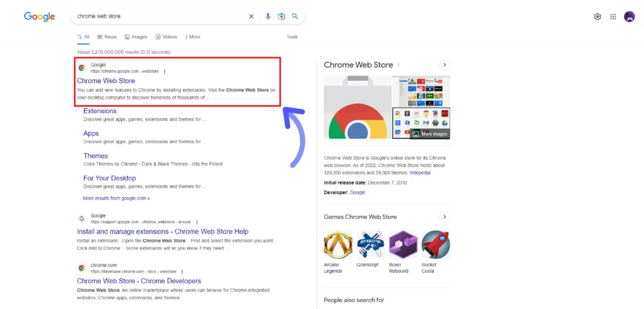
Task: Switch to the Videos tab
Action: coord(166,37)
